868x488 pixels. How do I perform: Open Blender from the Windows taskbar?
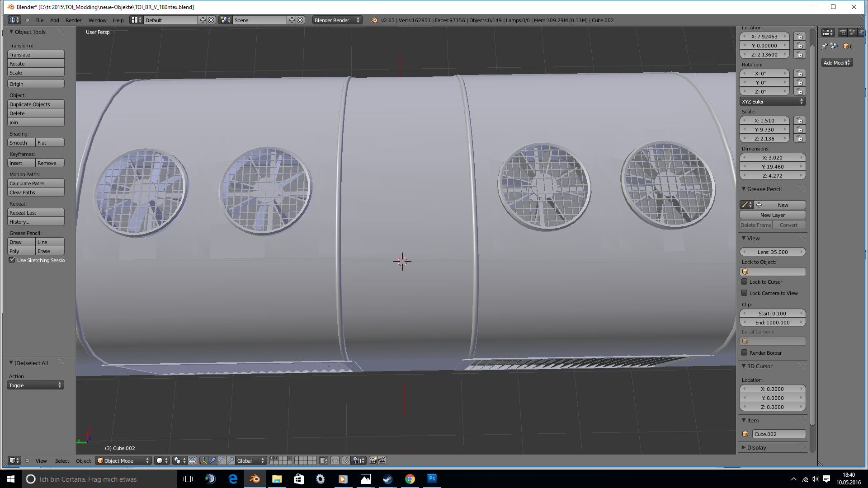click(255, 479)
